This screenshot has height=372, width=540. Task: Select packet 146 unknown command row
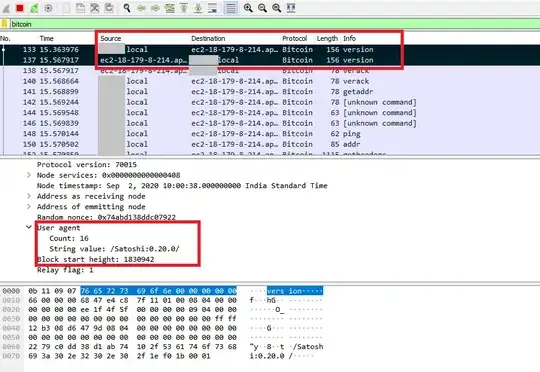270,123
